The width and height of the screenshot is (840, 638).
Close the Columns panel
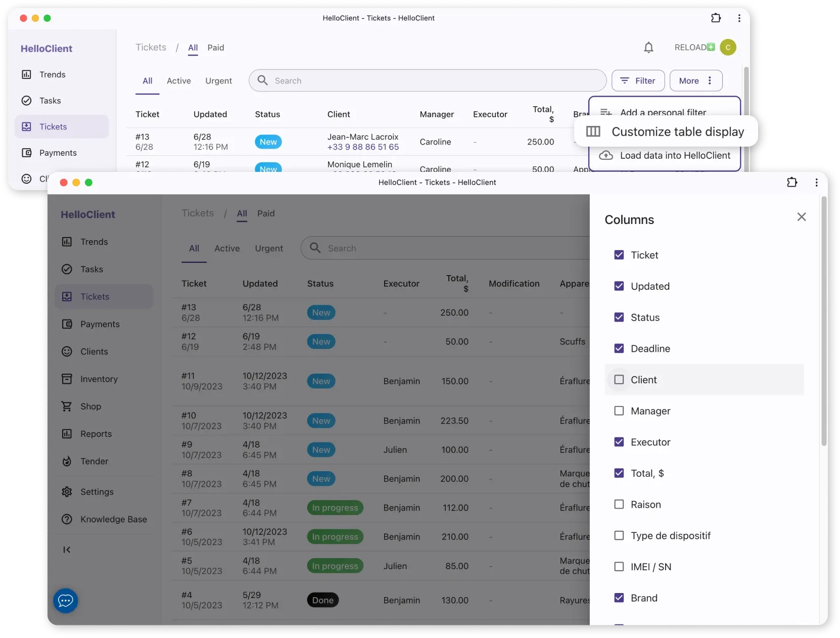pos(801,217)
